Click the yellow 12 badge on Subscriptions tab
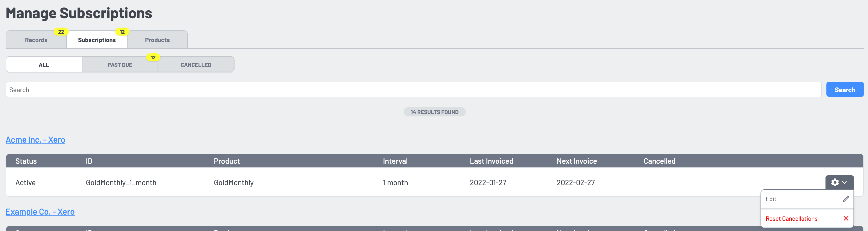Image resolution: width=868 pixels, height=231 pixels. click(122, 32)
